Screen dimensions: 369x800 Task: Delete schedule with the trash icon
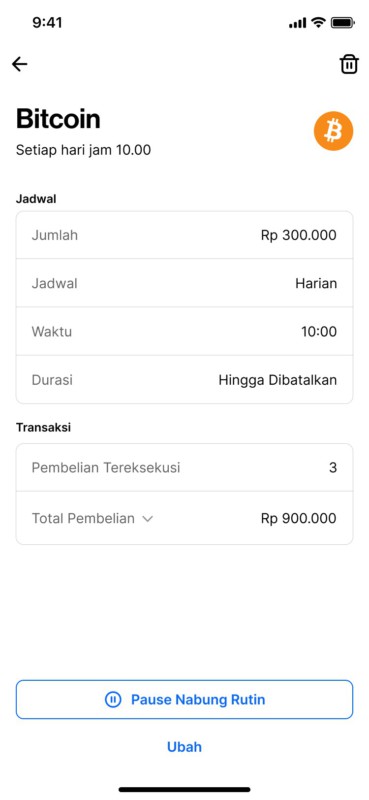pos(349,64)
